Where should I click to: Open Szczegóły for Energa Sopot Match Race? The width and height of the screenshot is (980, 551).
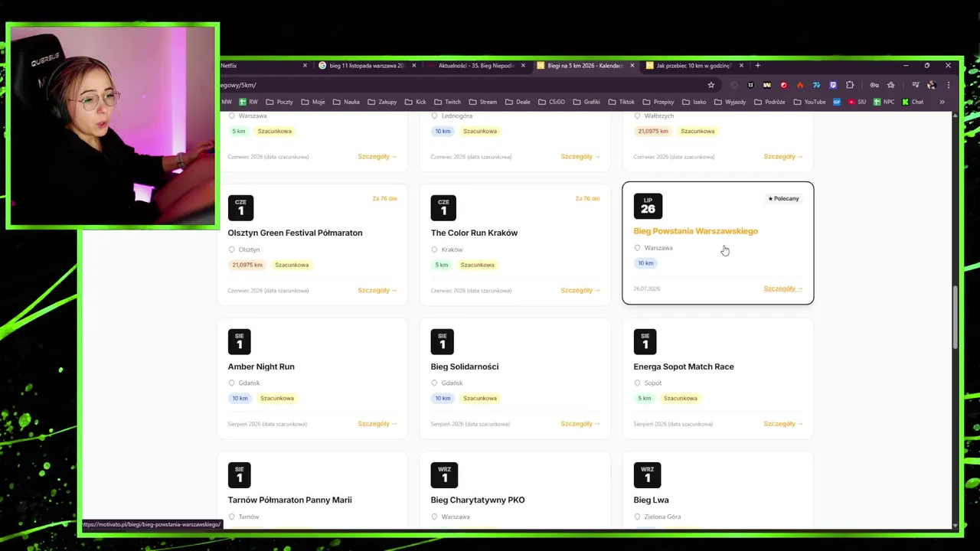(x=782, y=424)
